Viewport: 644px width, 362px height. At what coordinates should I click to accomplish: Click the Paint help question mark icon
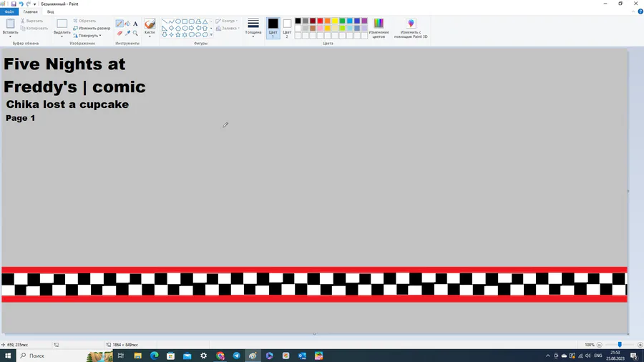tap(640, 11)
